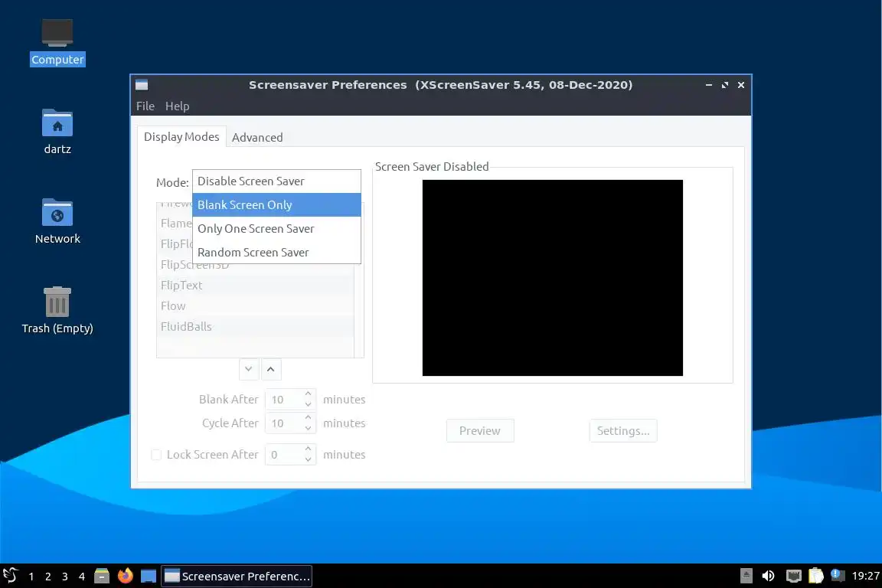Click the notification info tray icon
The height and width of the screenshot is (588, 882).
837,575
